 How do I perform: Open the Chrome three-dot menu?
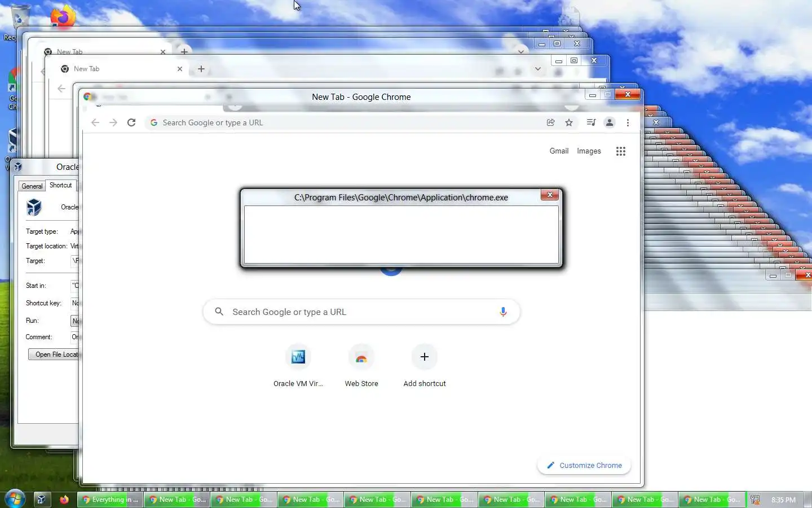tap(628, 122)
